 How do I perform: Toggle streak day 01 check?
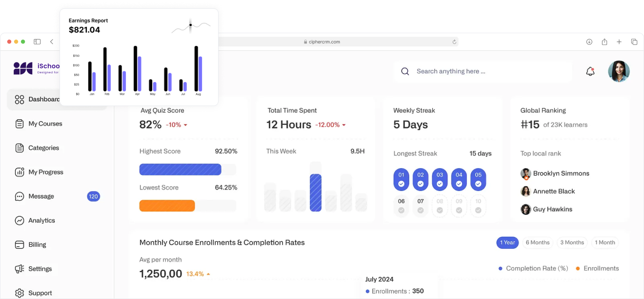[401, 184]
